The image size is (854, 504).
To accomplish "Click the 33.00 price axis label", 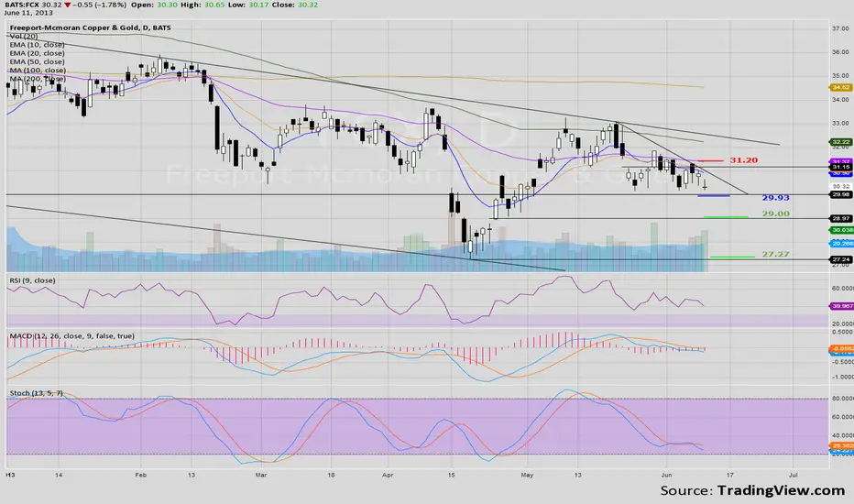I will coord(840,123).
